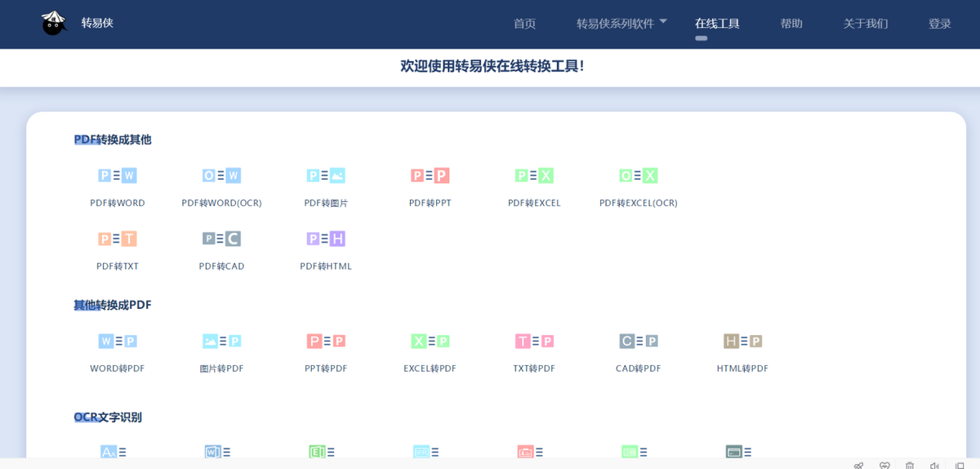Screen dimensions: 980x469
Task: Click the OCR文字识别 section heading
Action: 108,418
